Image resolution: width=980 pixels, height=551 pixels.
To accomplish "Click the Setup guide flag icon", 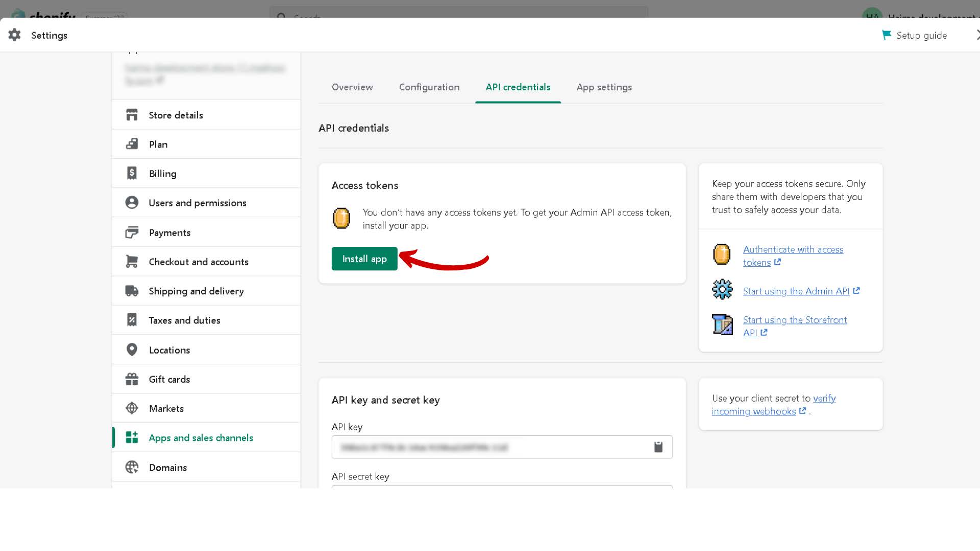I will point(886,35).
